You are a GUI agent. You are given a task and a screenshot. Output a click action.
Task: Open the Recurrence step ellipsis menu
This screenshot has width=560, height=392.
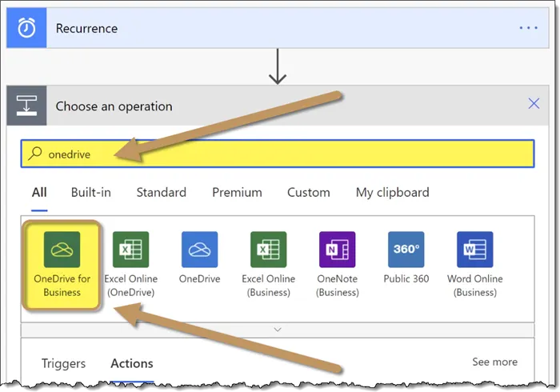pyautogui.click(x=529, y=28)
